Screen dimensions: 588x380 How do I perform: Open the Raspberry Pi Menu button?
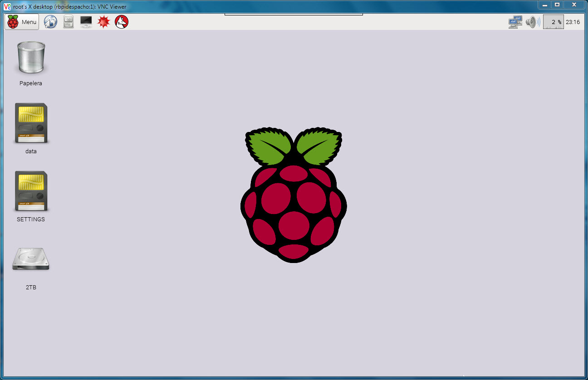point(22,22)
